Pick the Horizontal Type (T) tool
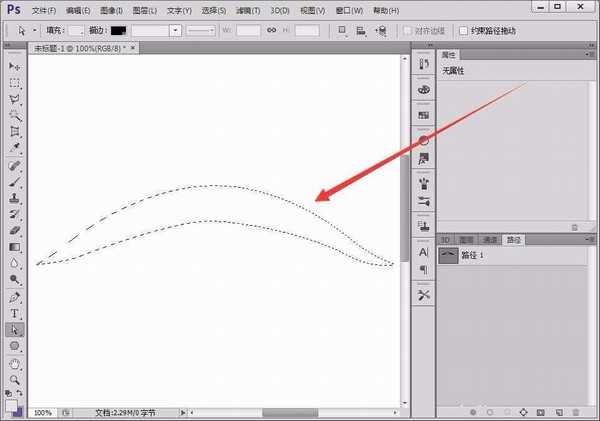600x421 pixels. coord(15,313)
